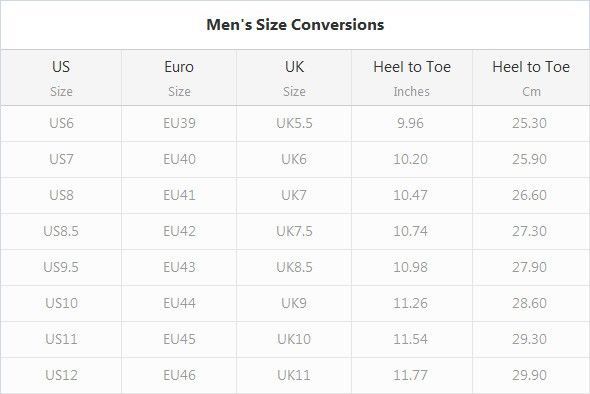
Task: Click the 10.74 inches cell
Action: pos(412,231)
